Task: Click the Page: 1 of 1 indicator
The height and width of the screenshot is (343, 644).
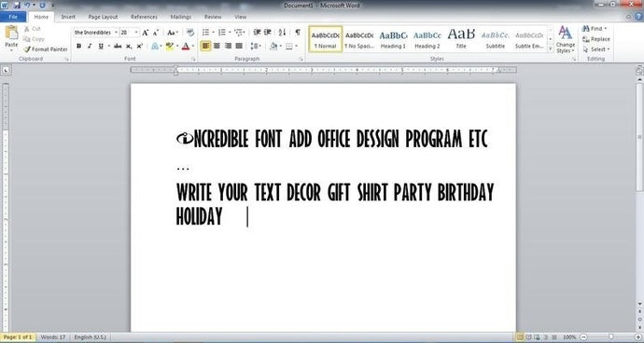Action: tap(18, 337)
